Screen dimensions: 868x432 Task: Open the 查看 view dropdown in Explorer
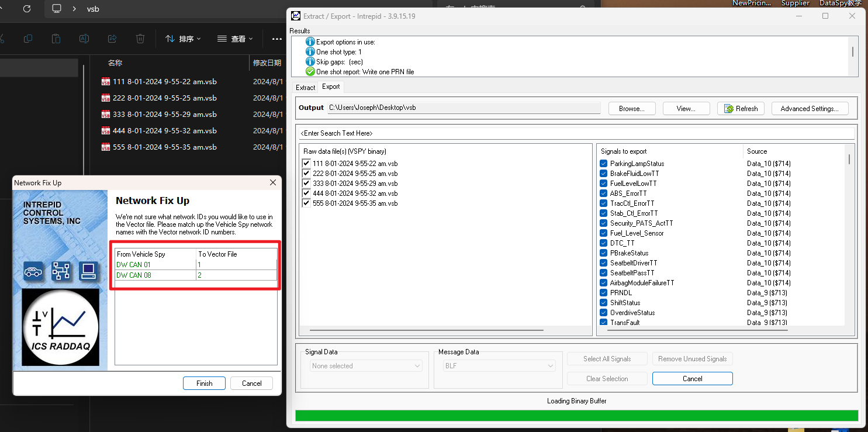coord(235,39)
